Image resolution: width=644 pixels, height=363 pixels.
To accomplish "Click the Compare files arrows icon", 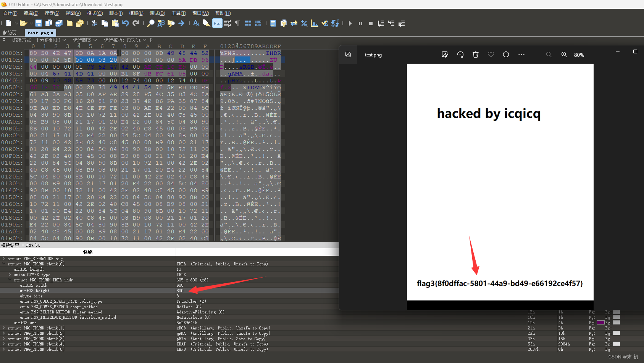I will [294, 23].
